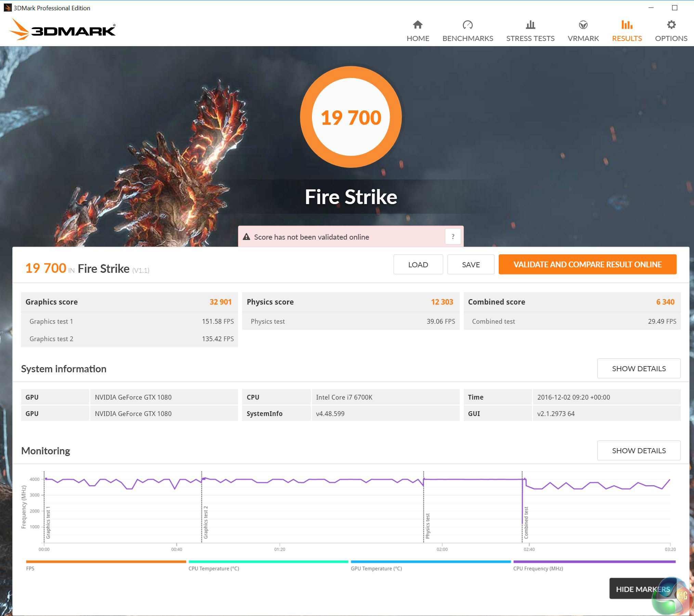The height and width of the screenshot is (616, 694).
Task: Click the warning triangle icon in validation banner
Action: (x=246, y=237)
